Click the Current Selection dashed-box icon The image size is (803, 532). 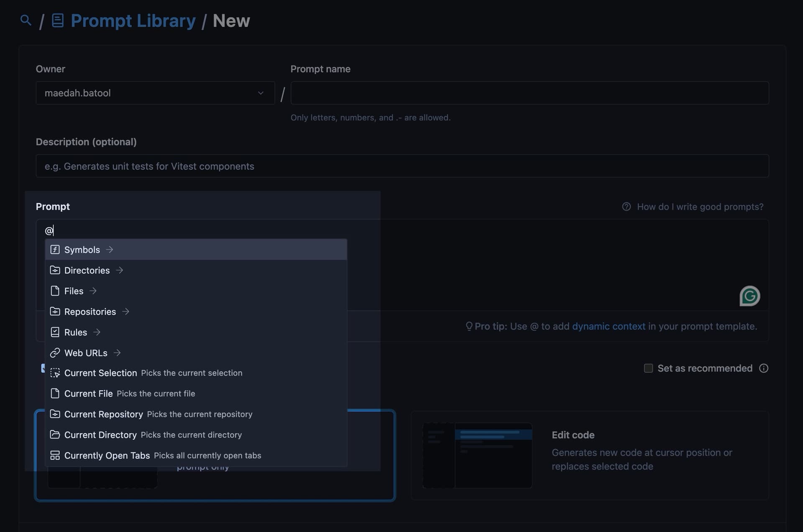(55, 373)
